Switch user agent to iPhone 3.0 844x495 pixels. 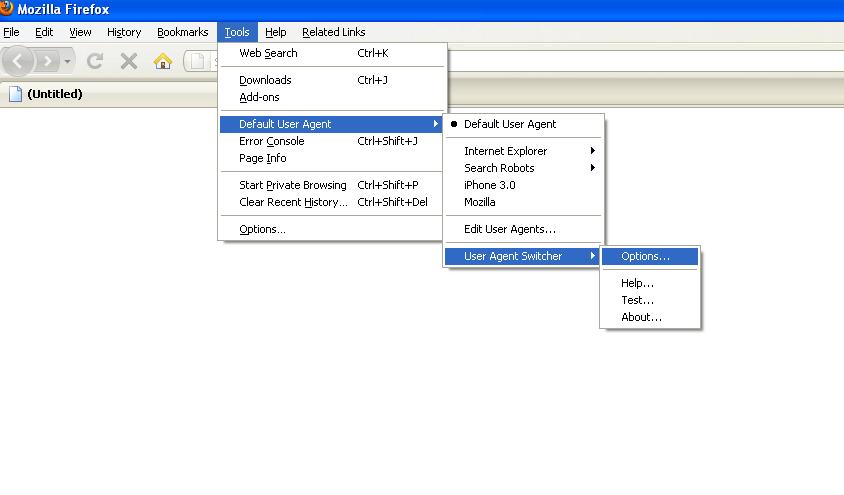coord(523,186)
